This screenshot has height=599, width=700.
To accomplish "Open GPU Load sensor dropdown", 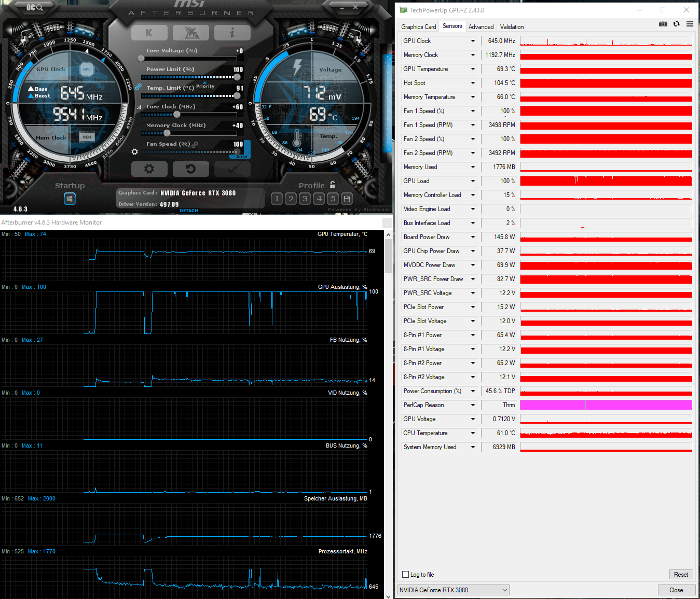I will pos(473,181).
